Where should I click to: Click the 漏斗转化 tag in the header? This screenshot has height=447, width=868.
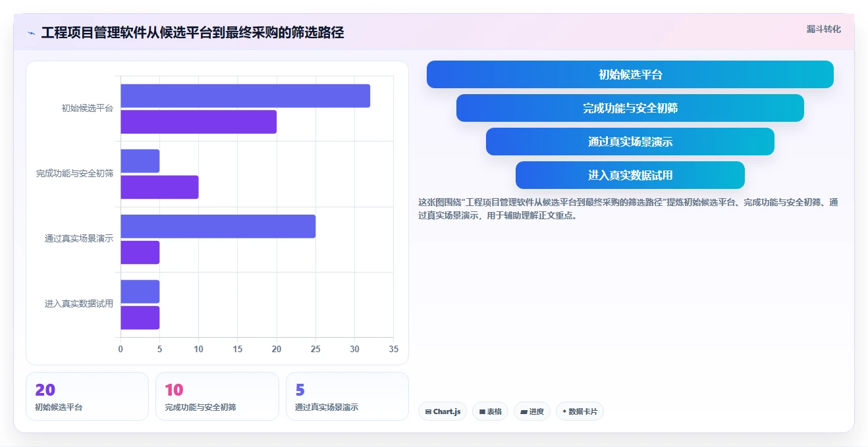(824, 29)
